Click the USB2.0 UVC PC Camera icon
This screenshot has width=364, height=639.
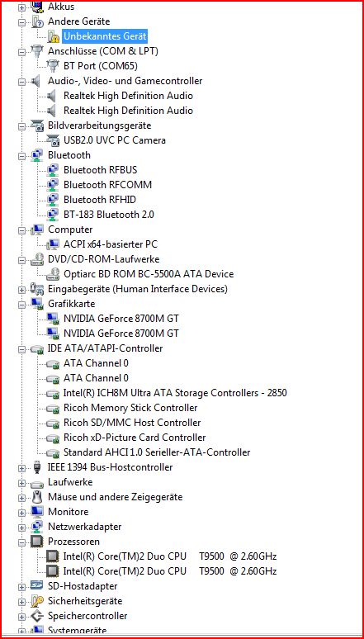[x=53, y=140]
